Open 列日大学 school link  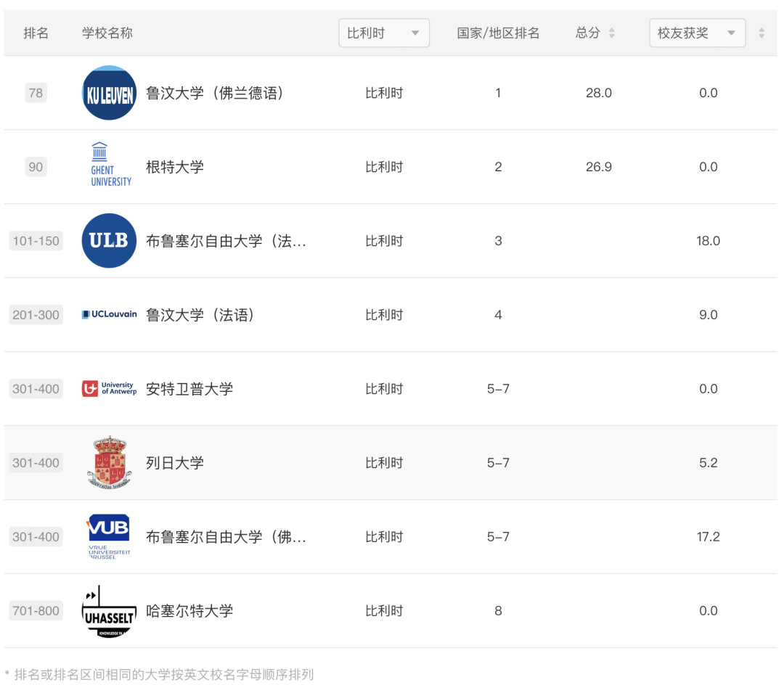coord(175,463)
